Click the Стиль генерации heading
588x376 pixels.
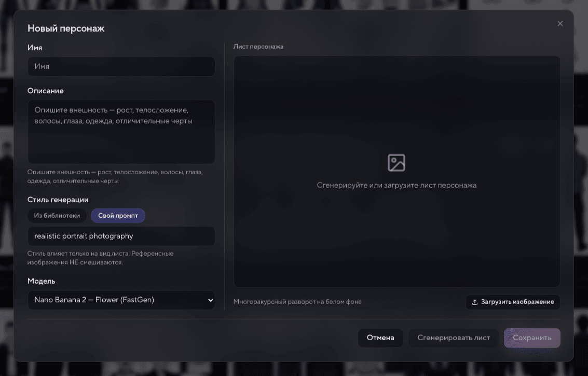click(x=58, y=200)
